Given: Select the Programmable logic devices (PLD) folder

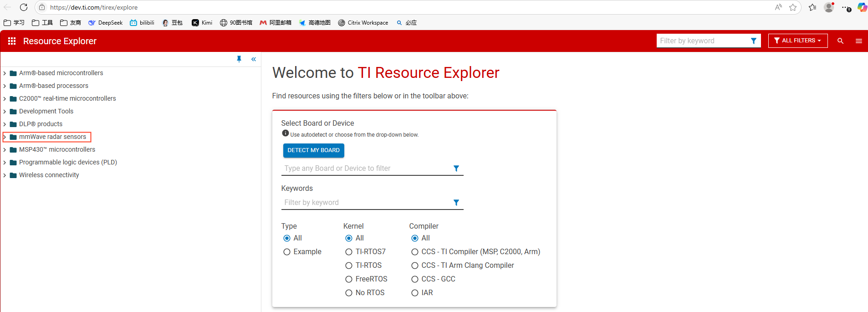Looking at the screenshot, I should pos(63,162).
